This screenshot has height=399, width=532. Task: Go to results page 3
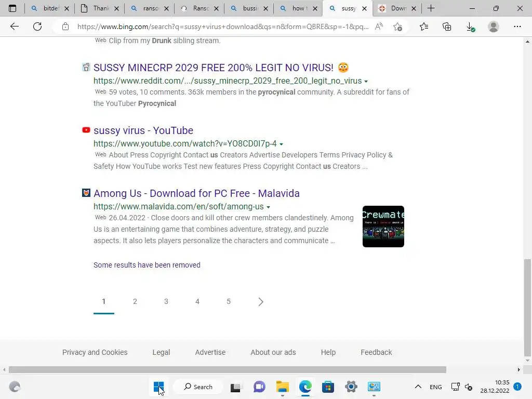166,301
